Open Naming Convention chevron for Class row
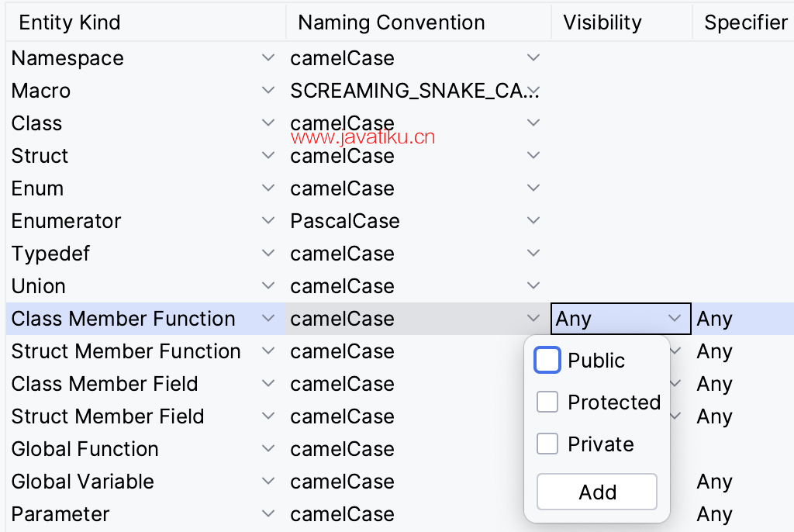794x532 pixels. 533,123
